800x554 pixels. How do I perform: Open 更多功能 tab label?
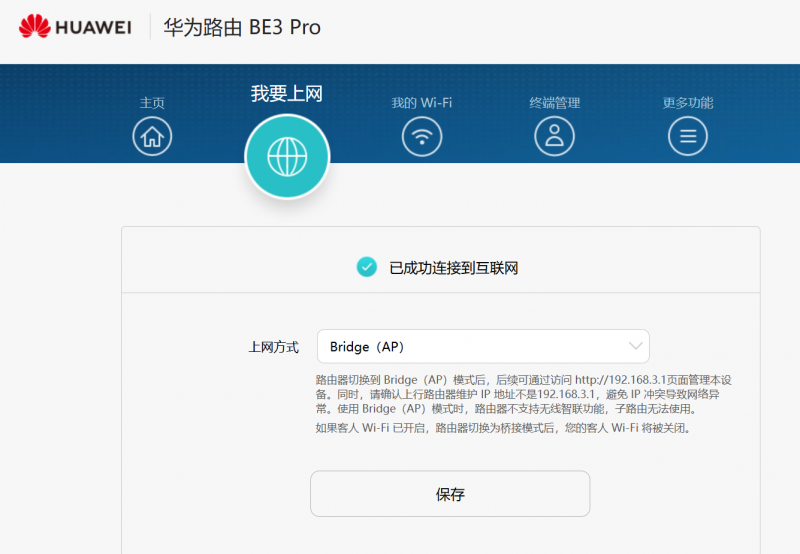688,103
